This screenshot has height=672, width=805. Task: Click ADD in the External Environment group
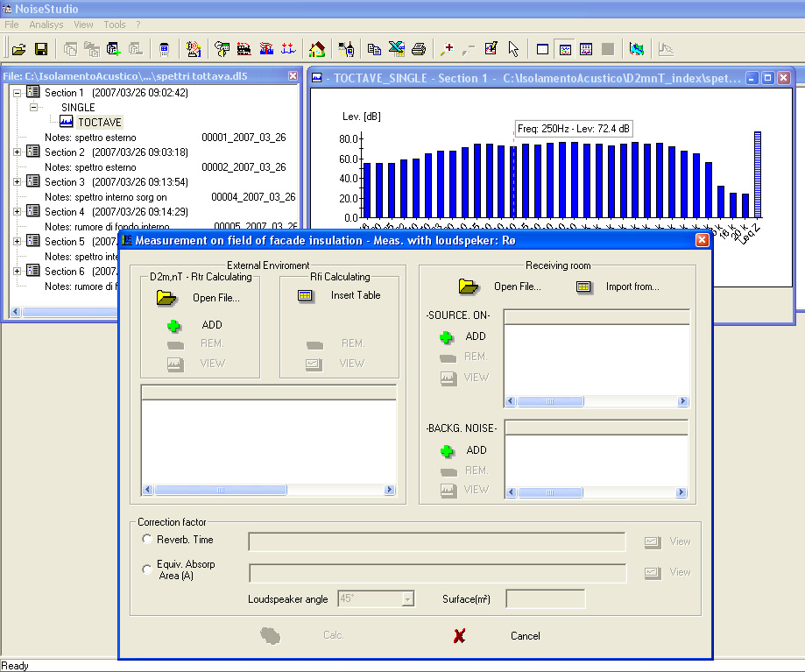(x=212, y=325)
